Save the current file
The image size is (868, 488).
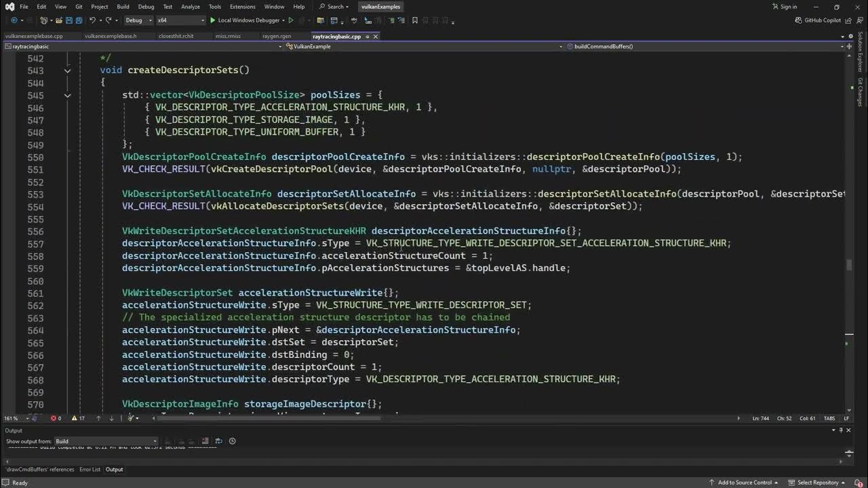coord(70,20)
